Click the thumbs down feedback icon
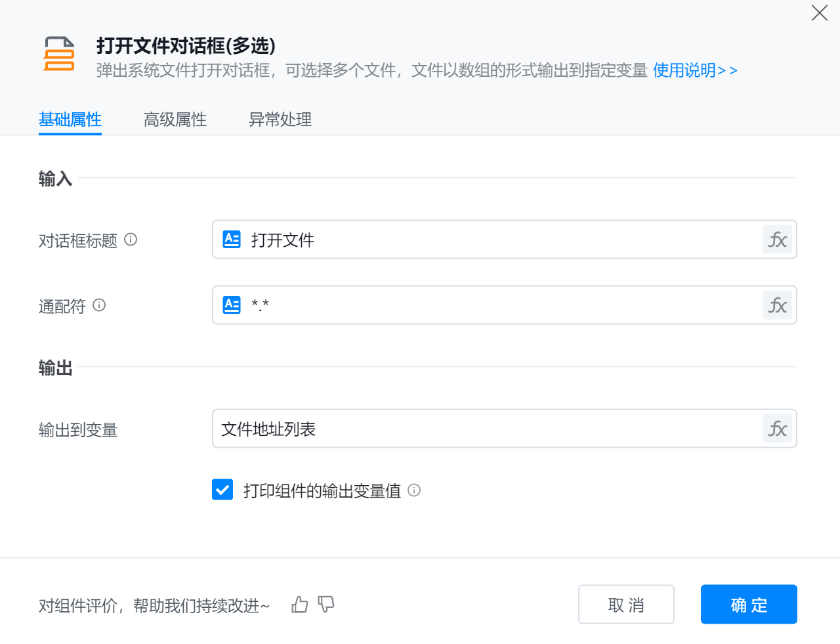The width and height of the screenshot is (840, 644). point(326,605)
